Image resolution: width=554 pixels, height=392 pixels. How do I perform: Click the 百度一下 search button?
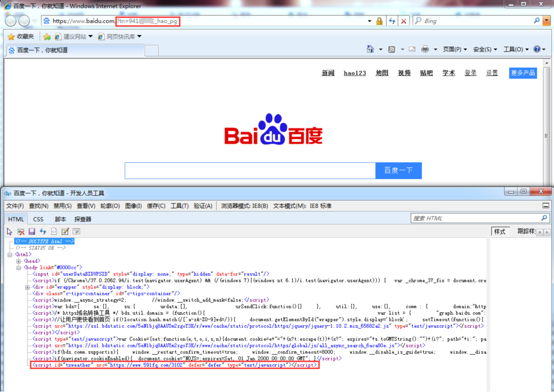[x=398, y=170]
